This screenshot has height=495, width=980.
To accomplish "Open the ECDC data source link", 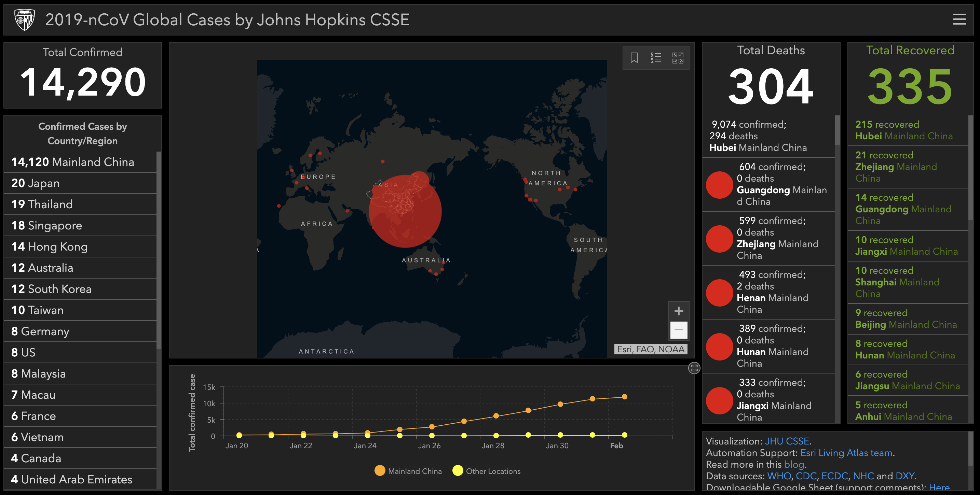I will coord(834,476).
